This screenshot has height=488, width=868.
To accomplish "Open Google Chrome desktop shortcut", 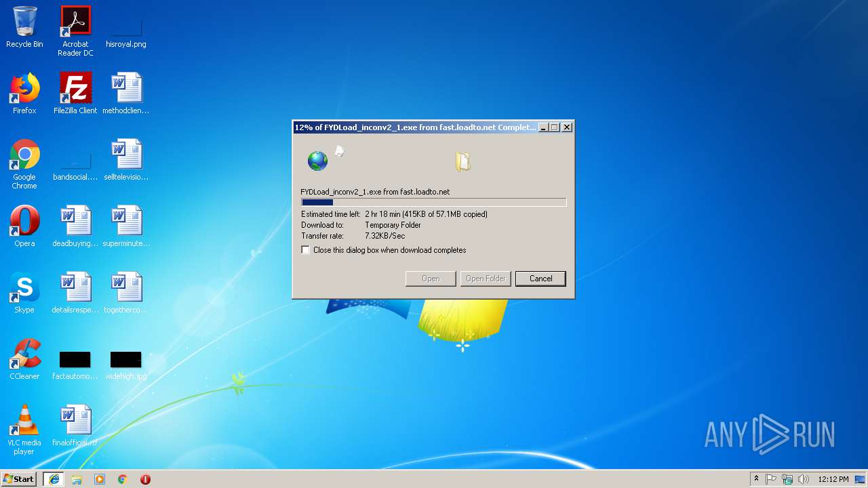I will tap(24, 164).
